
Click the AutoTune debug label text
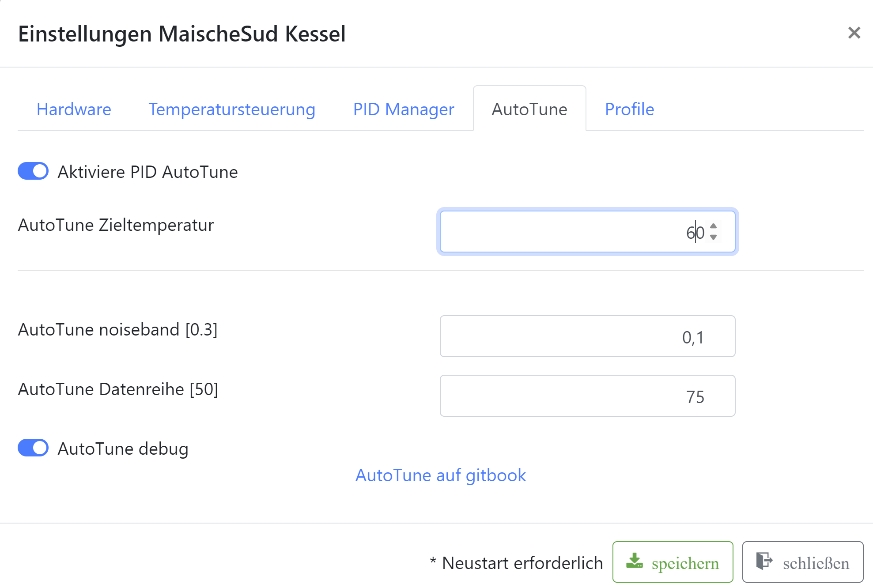(x=123, y=449)
